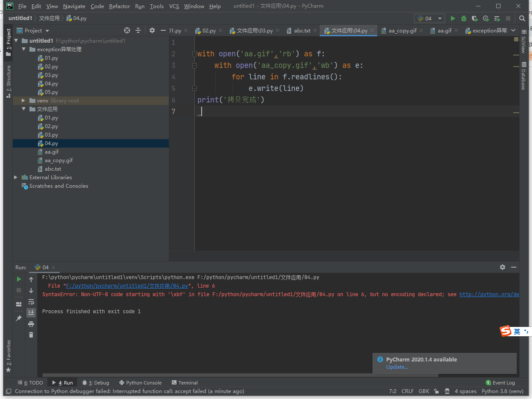Open the Python Console tab at bottom
The width and height of the screenshot is (532, 399).
[x=140, y=383]
